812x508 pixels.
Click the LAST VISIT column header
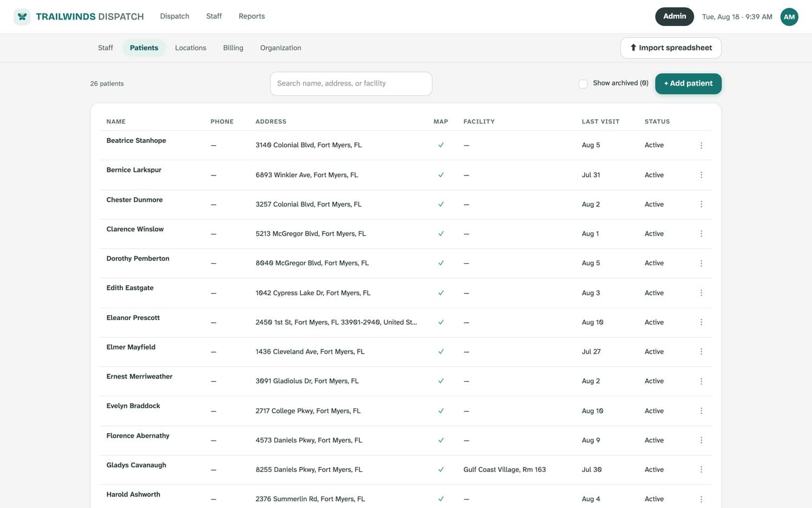[600, 121]
